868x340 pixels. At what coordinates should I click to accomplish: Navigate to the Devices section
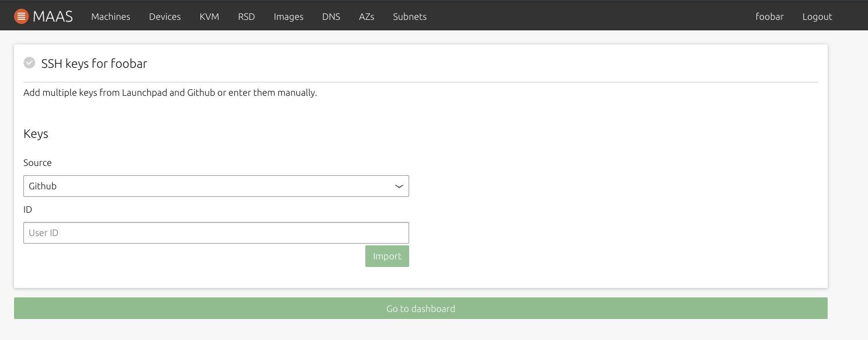[164, 16]
